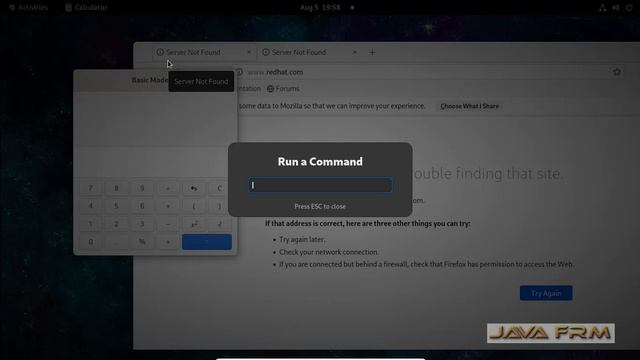
Task: Bookmark this page with the star icon
Action: tap(617, 72)
